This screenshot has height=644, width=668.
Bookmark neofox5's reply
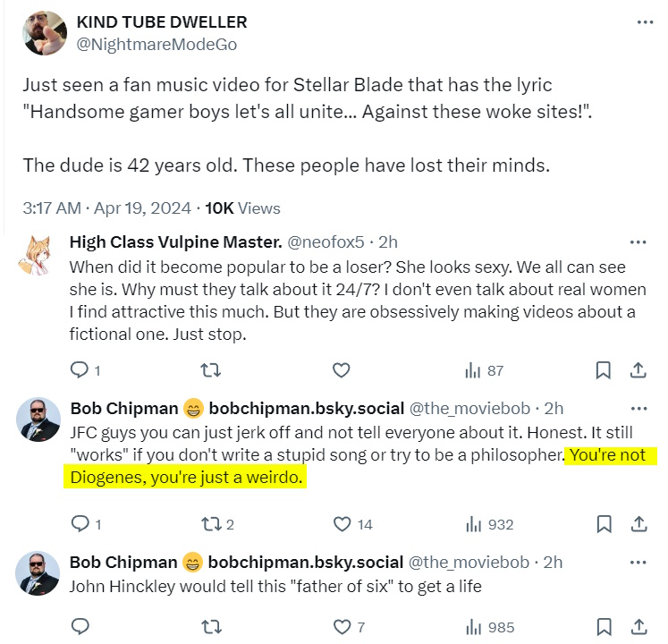tap(604, 370)
